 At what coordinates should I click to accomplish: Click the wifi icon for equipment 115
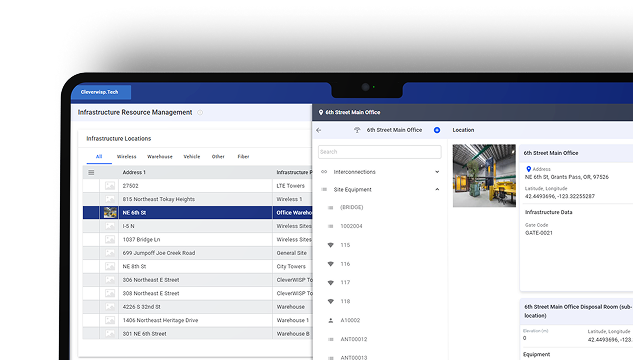coord(331,245)
